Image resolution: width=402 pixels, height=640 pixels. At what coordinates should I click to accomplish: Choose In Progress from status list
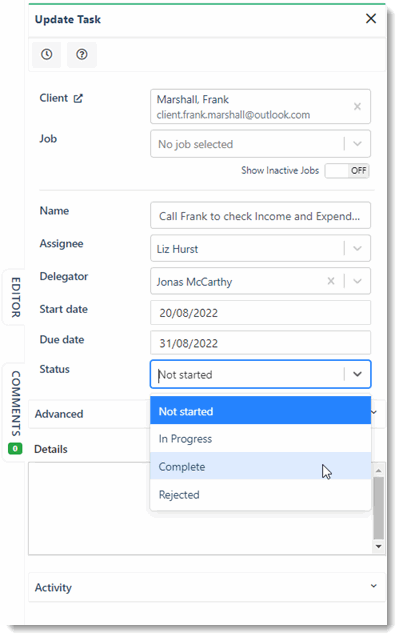click(260, 439)
